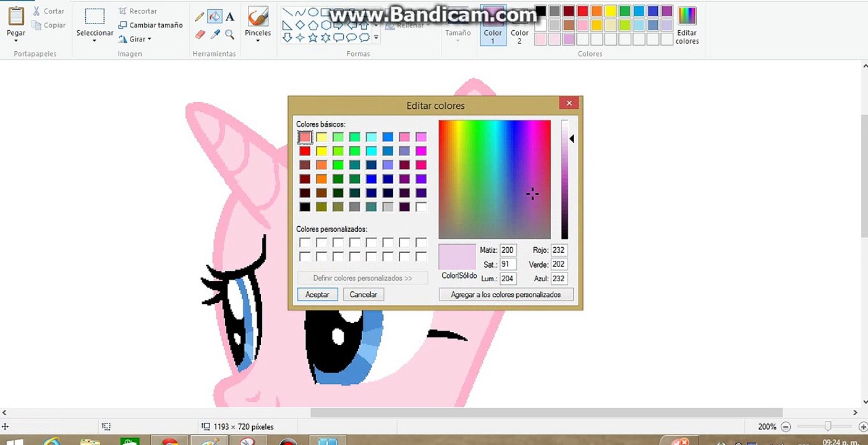868x445 pixels.
Task: Choose the Seleccionar rectangle selection tool
Action: [x=95, y=17]
